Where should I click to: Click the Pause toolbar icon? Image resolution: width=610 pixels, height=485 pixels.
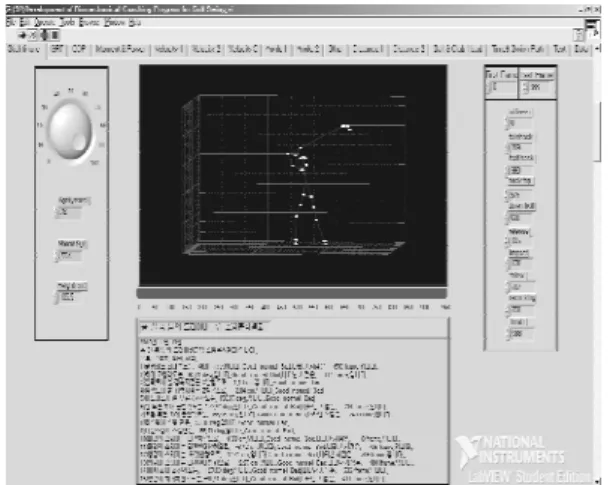tap(55, 35)
